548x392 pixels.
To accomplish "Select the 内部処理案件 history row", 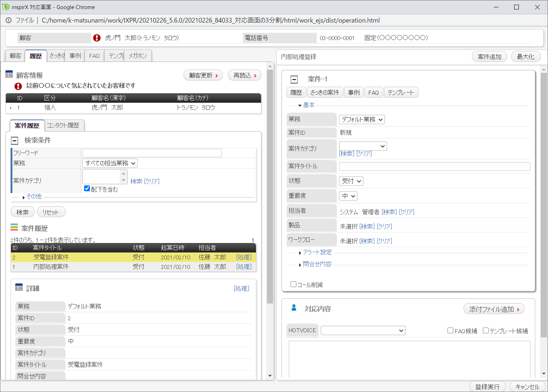I will [x=133, y=267].
